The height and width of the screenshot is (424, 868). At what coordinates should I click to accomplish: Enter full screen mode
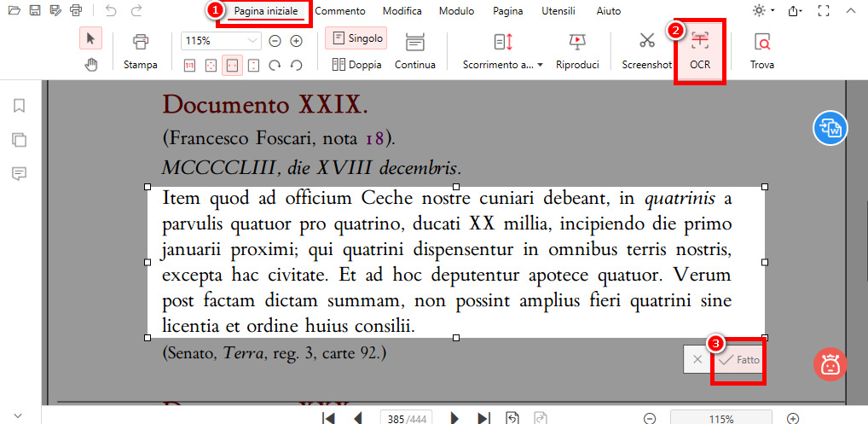point(824,10)
